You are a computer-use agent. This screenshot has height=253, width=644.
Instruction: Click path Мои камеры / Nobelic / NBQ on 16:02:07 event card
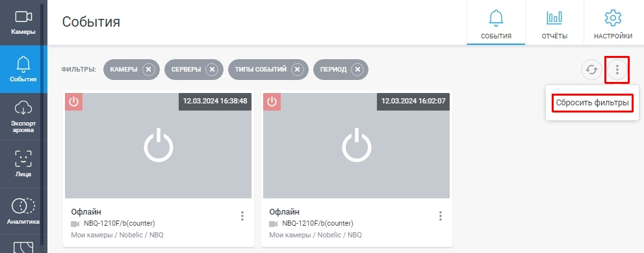(315, 235)
